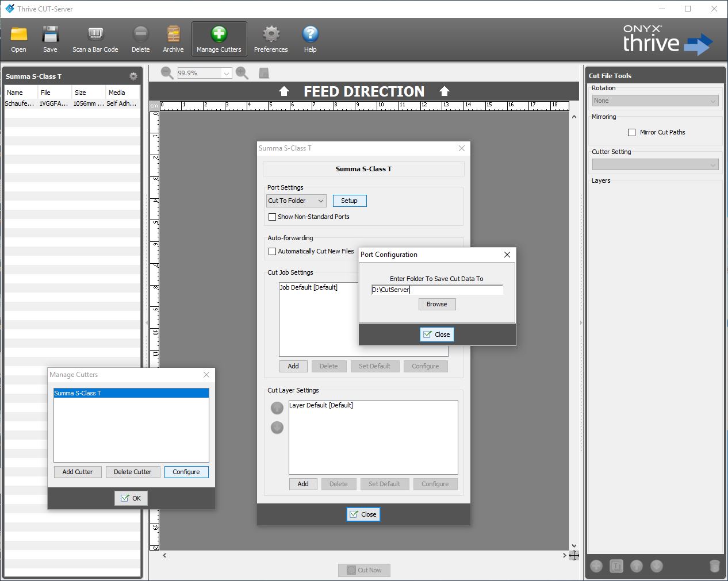The height and width of the screenshot is (581, 728).
Task: Click the horizontal scrollbar left arrow on canvas
Action: coord(165,555)
